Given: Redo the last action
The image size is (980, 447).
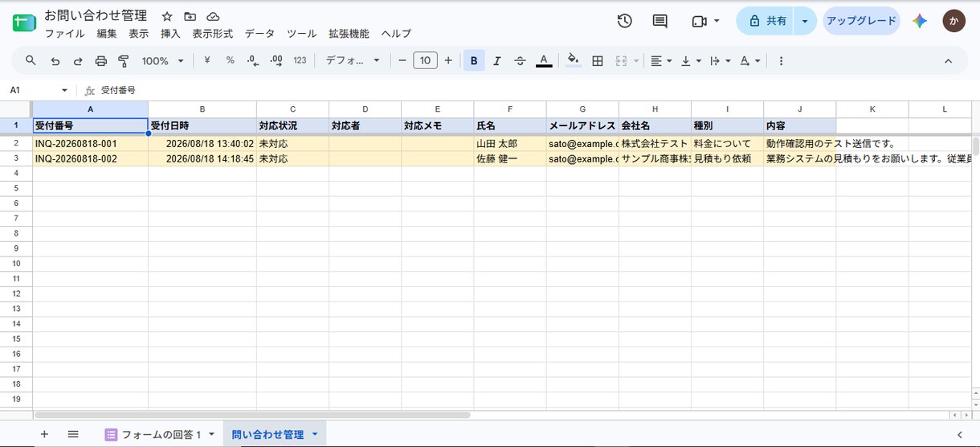Looking at the screenshot, I should [x=78, y=60].
